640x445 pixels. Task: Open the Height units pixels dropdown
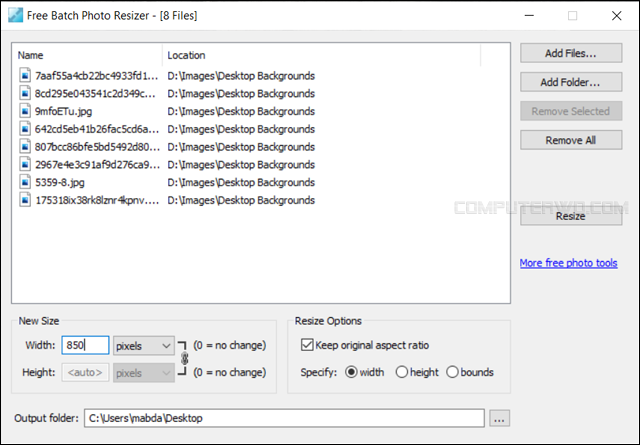[x=144, y=373]
